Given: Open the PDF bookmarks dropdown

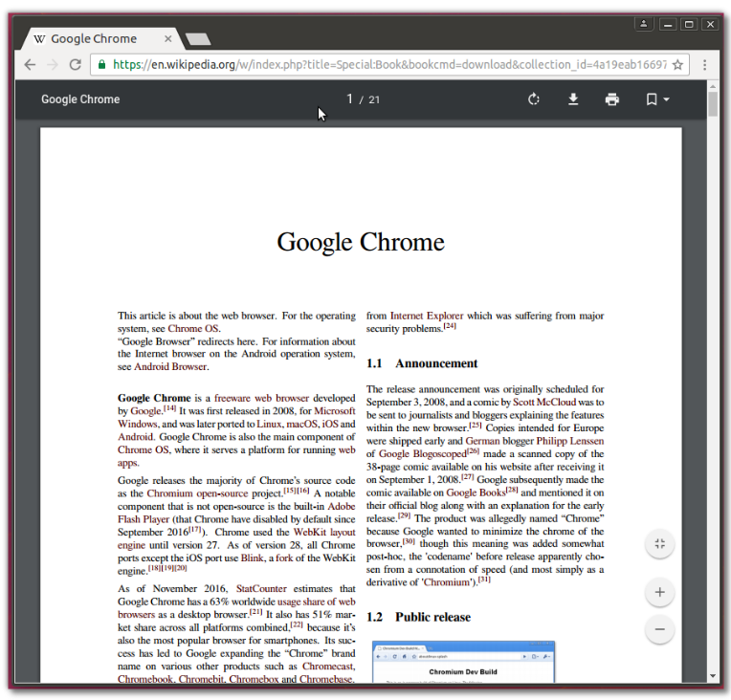Looking at the screenshot, I should pyautogui.click(x=657, y=99).
